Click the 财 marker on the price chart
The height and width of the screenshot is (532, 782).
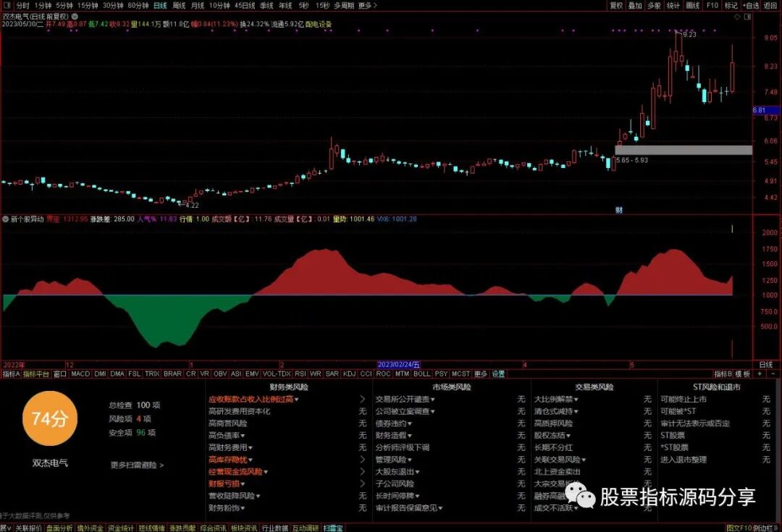click(x=619, y=210)
